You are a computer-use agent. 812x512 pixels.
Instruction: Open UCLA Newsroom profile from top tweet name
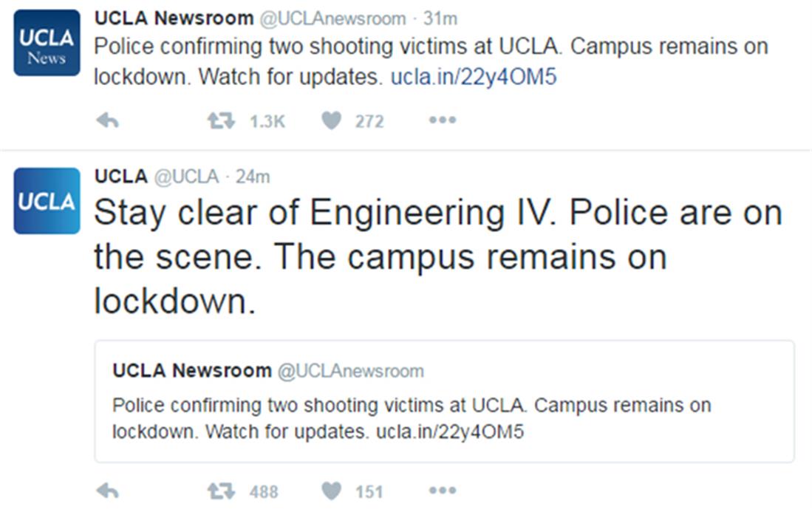coord(174,18)
